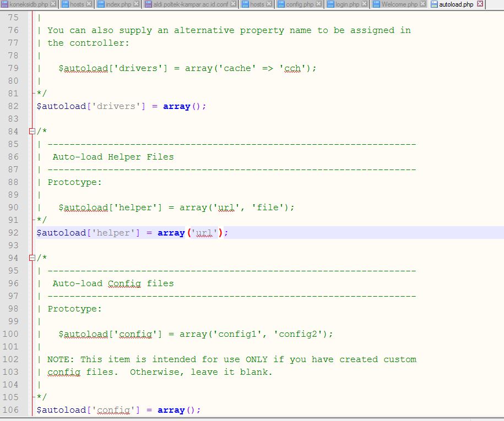
Task: Collapse the fold marker at line 94
Action: (31, 258)
